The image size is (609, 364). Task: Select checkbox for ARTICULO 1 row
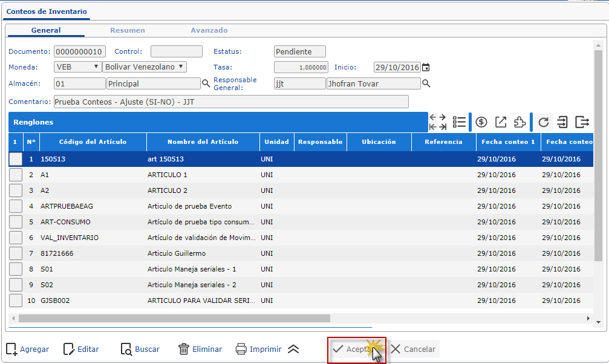16,175
